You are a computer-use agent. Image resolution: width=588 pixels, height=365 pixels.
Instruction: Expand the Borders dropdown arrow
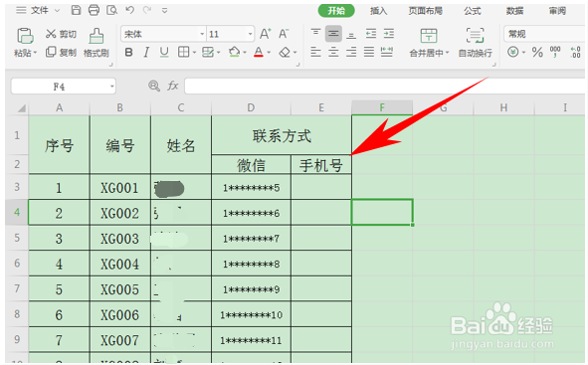click(194, 52)
